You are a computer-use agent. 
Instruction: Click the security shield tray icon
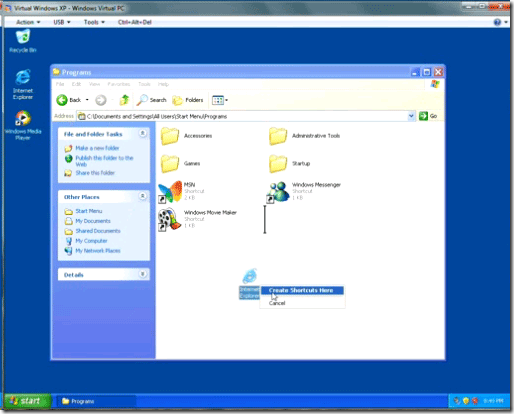(x=466, y=401)
